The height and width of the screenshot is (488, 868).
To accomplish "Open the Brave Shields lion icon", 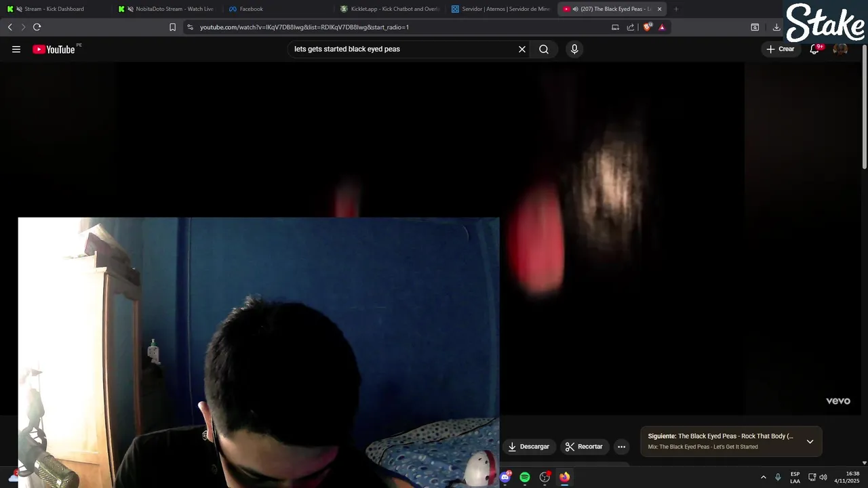I will [647, 27].
